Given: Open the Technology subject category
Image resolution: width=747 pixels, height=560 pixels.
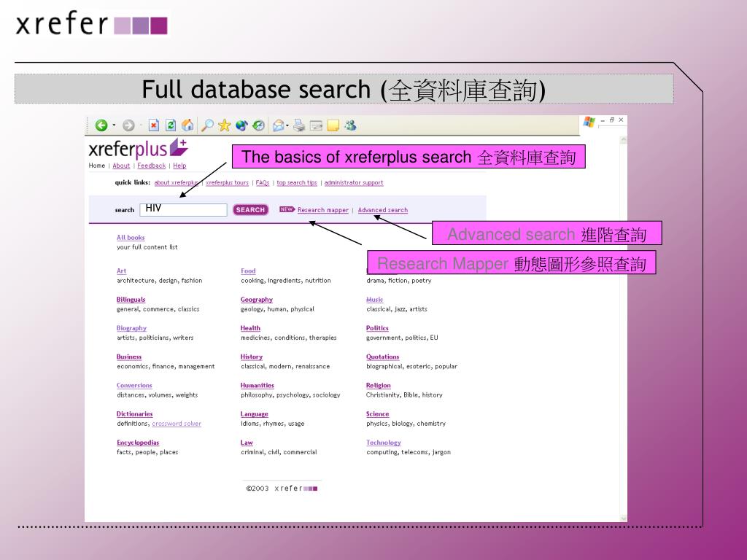Looking at the screenshot, I should coord(384,443).
